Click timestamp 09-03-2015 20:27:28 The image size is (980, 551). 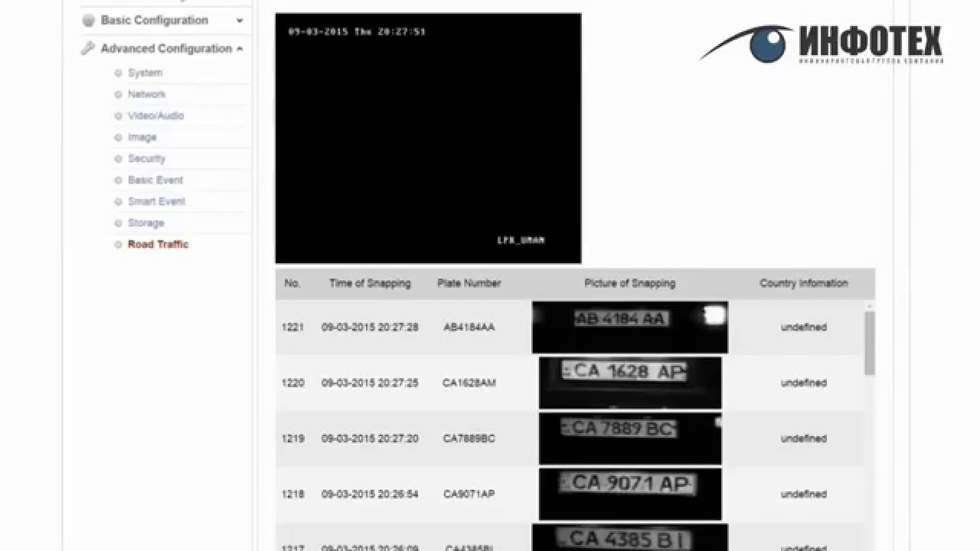coord(370,327)
